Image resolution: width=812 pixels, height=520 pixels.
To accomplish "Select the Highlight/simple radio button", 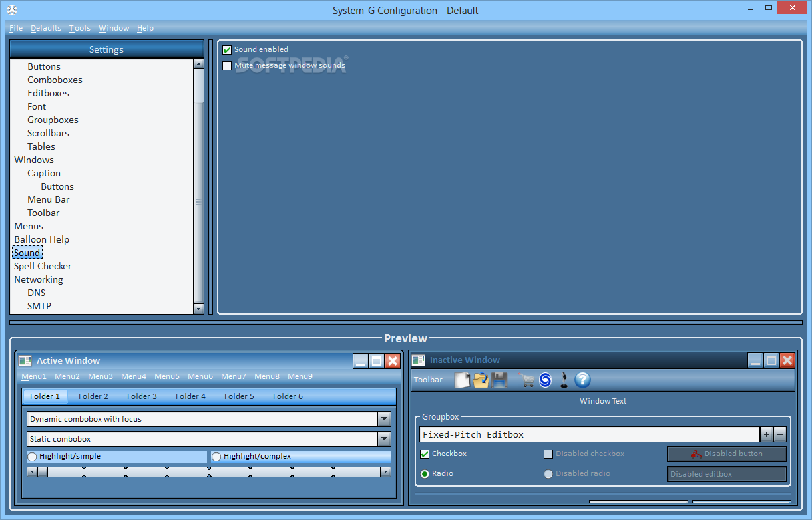I will tap(32, 457).
